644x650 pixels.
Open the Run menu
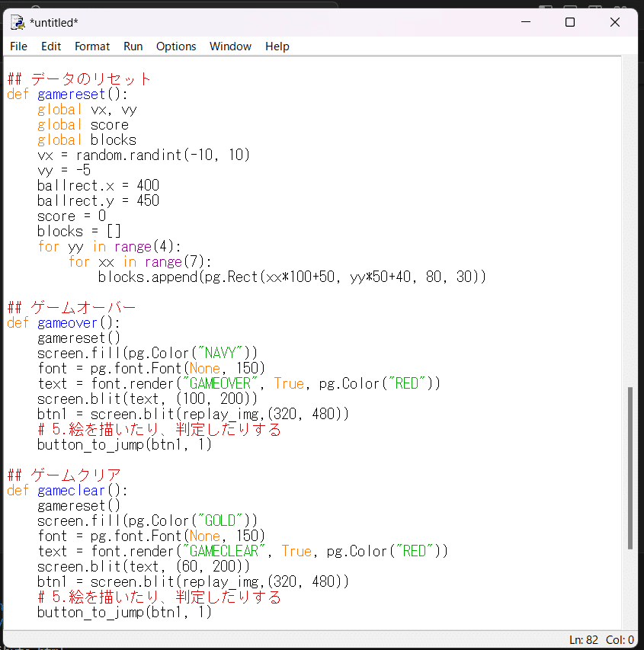coord(133,46)
